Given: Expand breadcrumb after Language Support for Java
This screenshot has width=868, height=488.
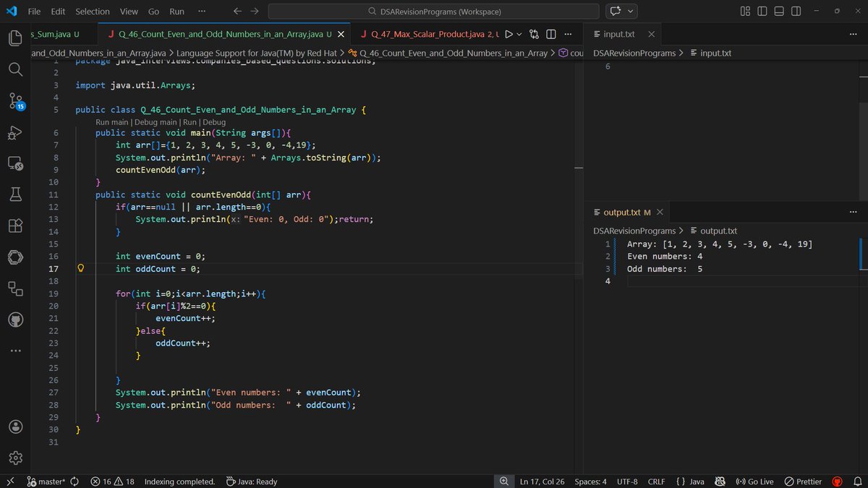Looking at the screenshot, I should coord(343,53).
